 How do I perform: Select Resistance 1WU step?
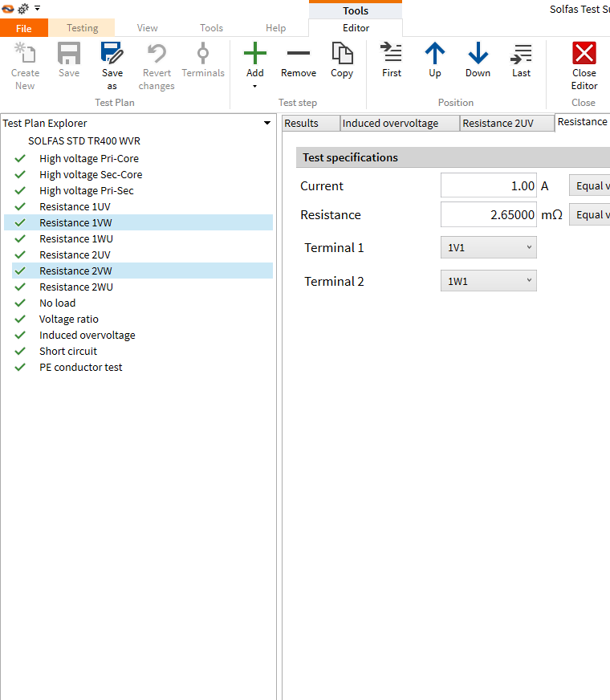pos(76,239)
